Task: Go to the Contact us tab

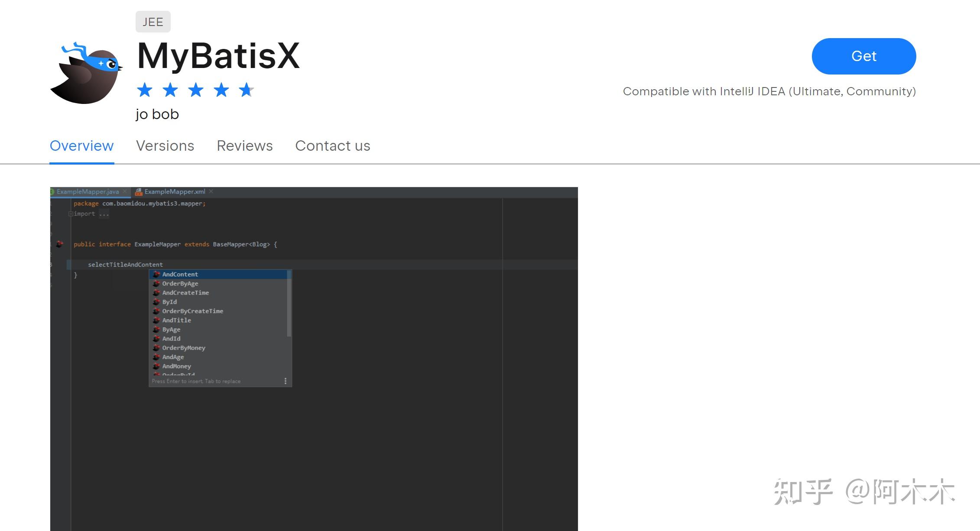Action: [333, 146]
